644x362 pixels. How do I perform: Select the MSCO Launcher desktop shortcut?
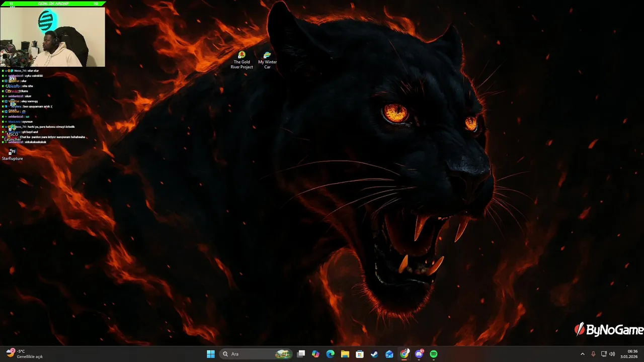12,134
